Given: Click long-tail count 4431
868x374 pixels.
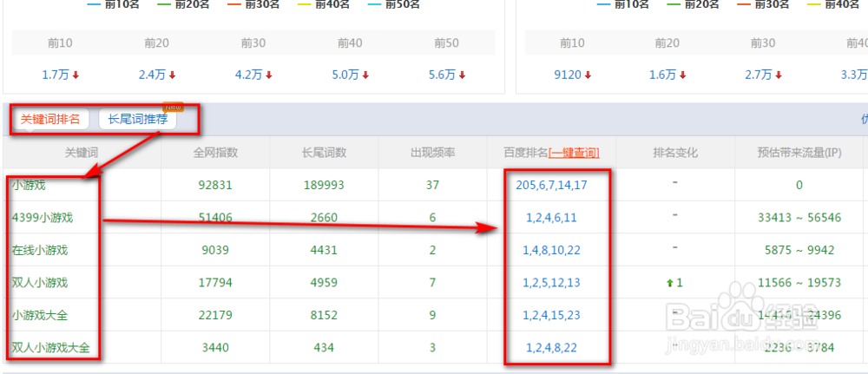Looking at the screenshot, I should [324, 251].
